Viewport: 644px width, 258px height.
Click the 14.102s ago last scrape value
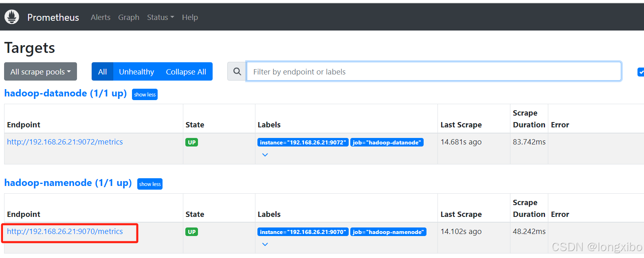point(461,231)
